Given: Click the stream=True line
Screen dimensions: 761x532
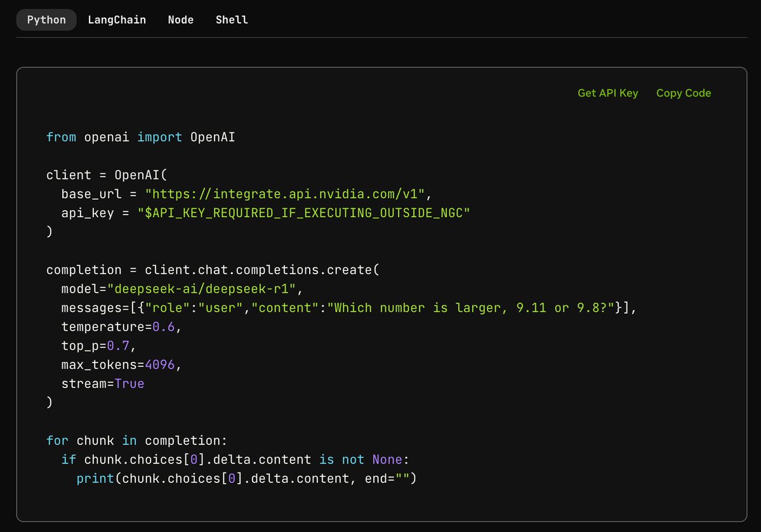Looking at the screenshot, I should pos(103,383).
